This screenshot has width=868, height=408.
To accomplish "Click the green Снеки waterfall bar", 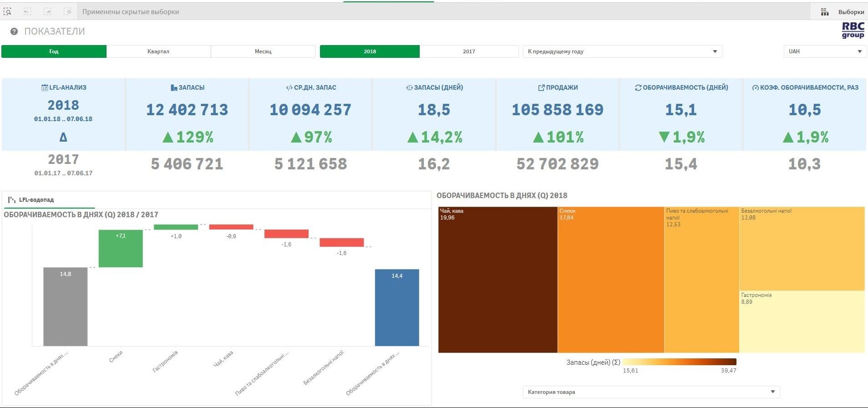I will pos(121,249).
